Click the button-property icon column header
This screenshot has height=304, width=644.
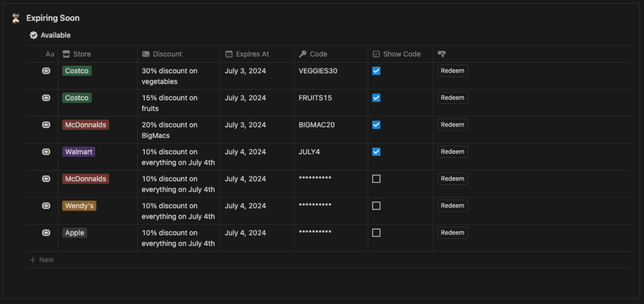[x=442, y=54]
